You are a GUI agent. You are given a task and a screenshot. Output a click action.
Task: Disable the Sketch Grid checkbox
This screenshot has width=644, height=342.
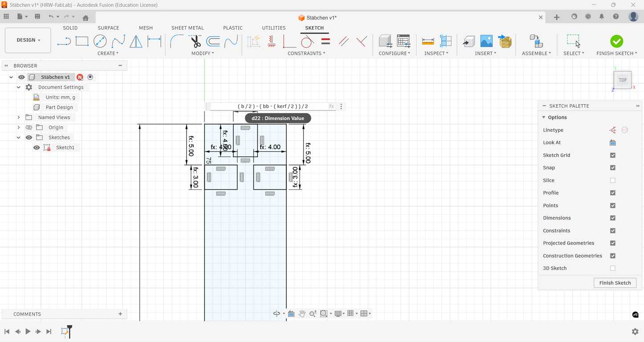612,155
